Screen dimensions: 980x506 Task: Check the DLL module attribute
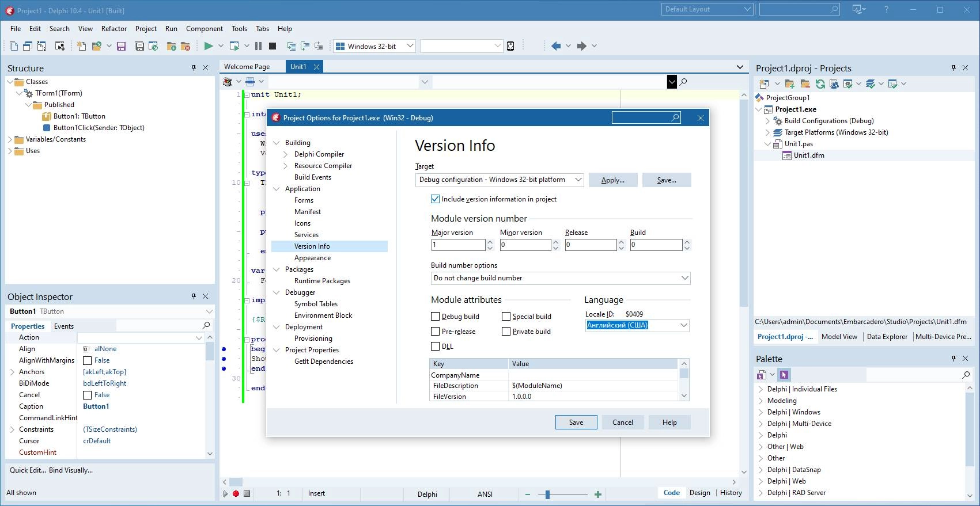pyautogui.click(x=436, y=347)
